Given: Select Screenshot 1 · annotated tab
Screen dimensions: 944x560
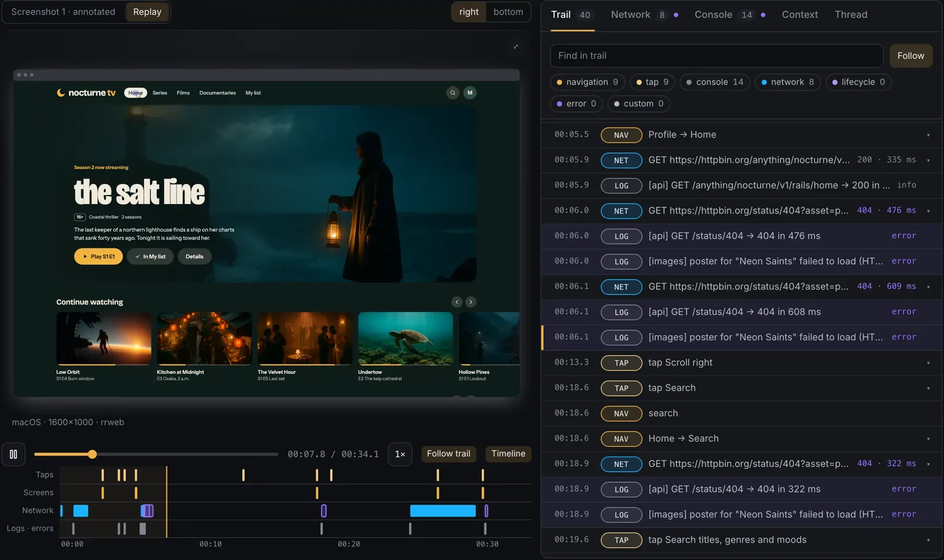Looking at the screenshot, I should tap(63, 12).
